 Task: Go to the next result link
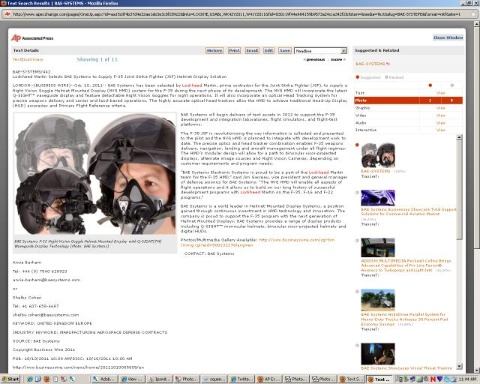click(337, 60)
